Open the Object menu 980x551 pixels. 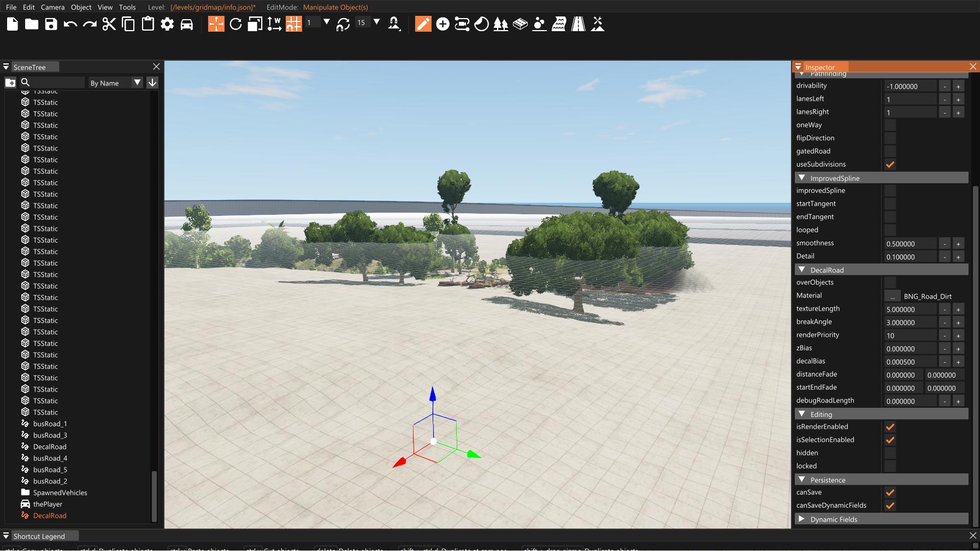pos(81,7)
